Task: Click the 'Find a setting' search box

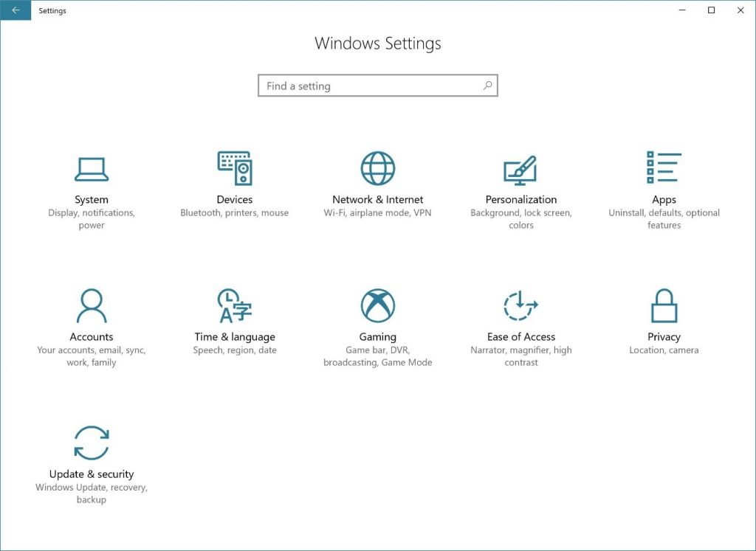Action: (369, 86)
